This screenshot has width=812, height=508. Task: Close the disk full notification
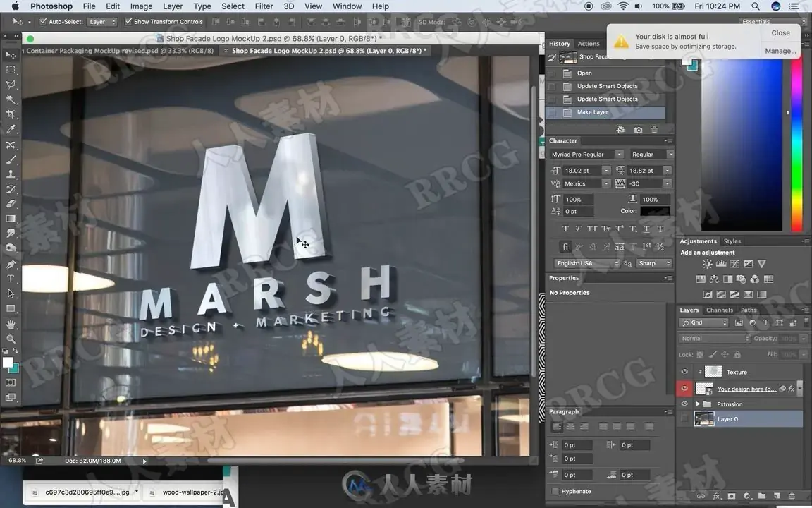click(x=780, y=32)
